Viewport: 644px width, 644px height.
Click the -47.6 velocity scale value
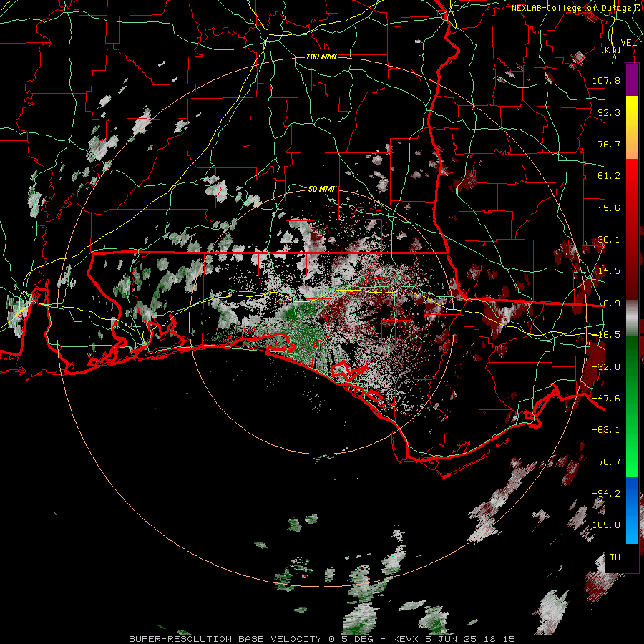[606, 399]
